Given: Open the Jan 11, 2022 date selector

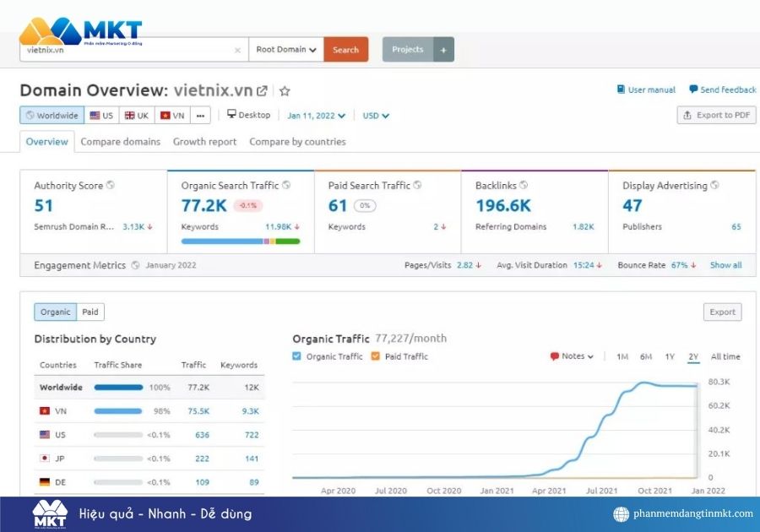Looking at the screenshot, I should [316, 115].
